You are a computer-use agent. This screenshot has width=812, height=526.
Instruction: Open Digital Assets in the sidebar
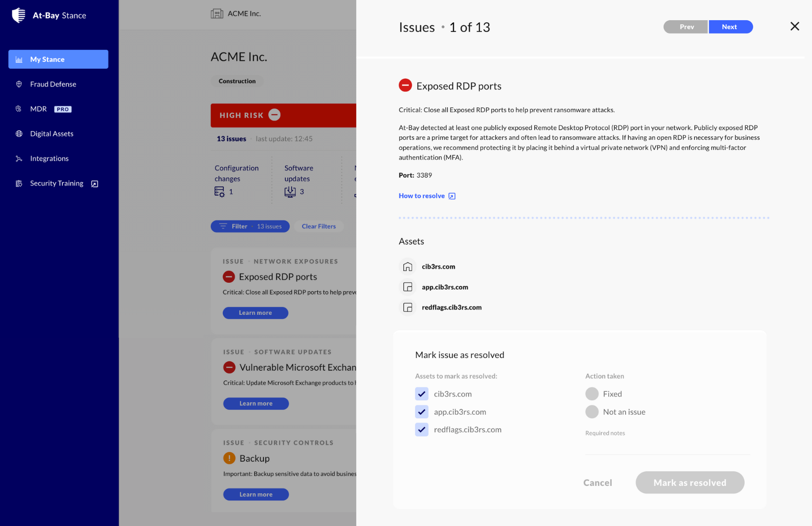pyautogui.click(x=58, y=133)
